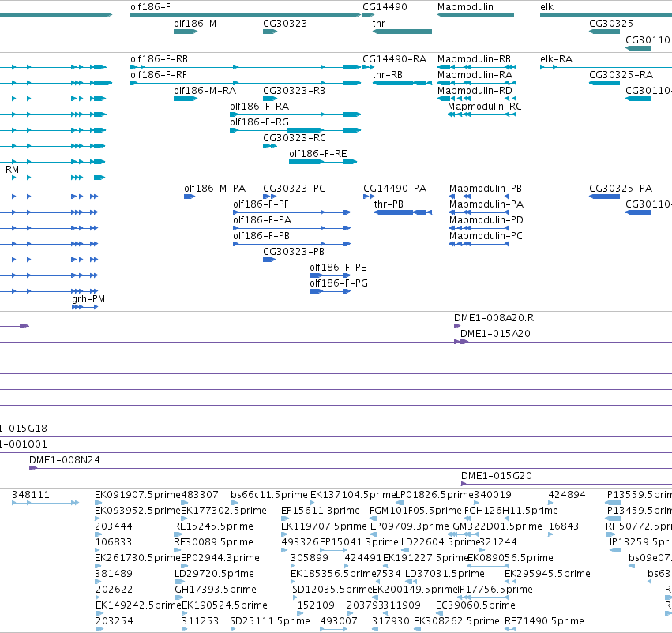Open transcript "olf186-F-RB"
672x633 pixels.
(x=159, y=58)
